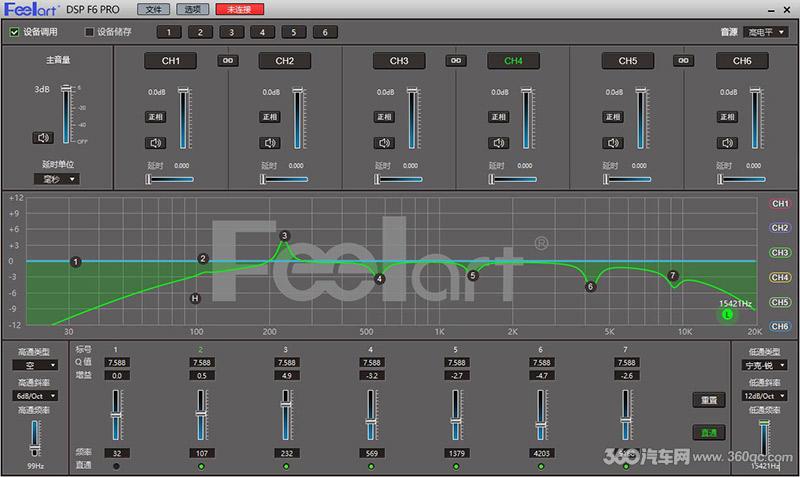Toggle bypass indicator for EQ band 4
800x477 pixels.
tap(371, 466)
